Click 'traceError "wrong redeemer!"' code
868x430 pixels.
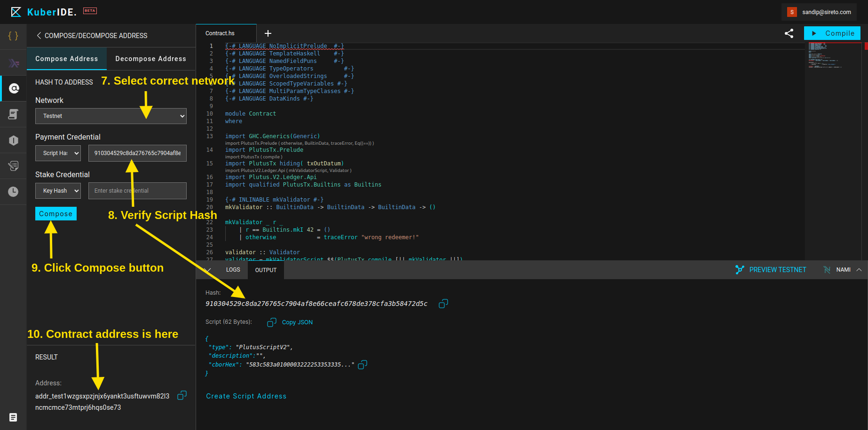pos(371,237)
